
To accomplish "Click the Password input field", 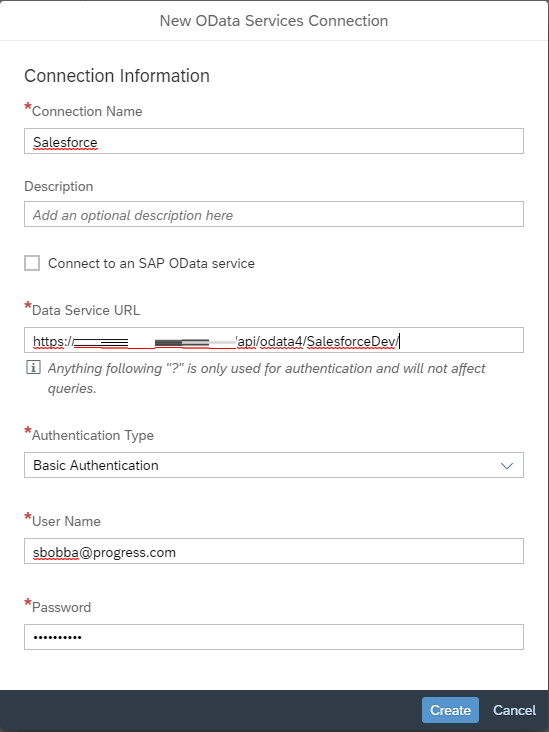I will tap(274, 637).
